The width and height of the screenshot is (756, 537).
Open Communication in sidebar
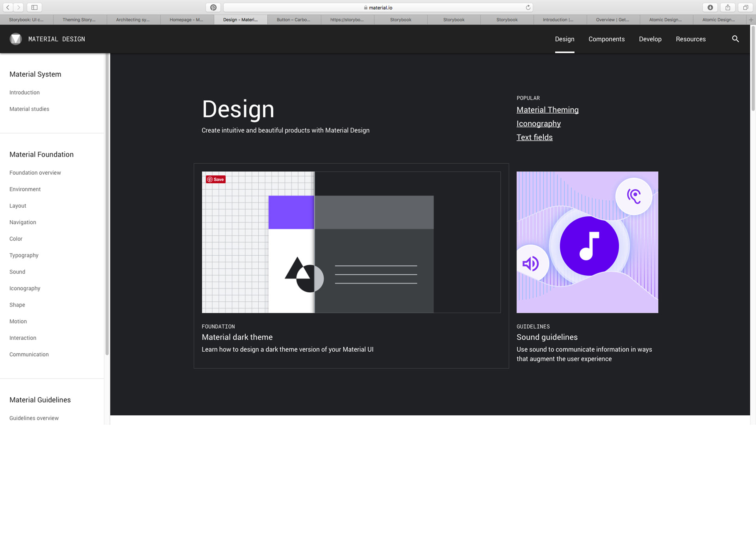tap(29, 354)
